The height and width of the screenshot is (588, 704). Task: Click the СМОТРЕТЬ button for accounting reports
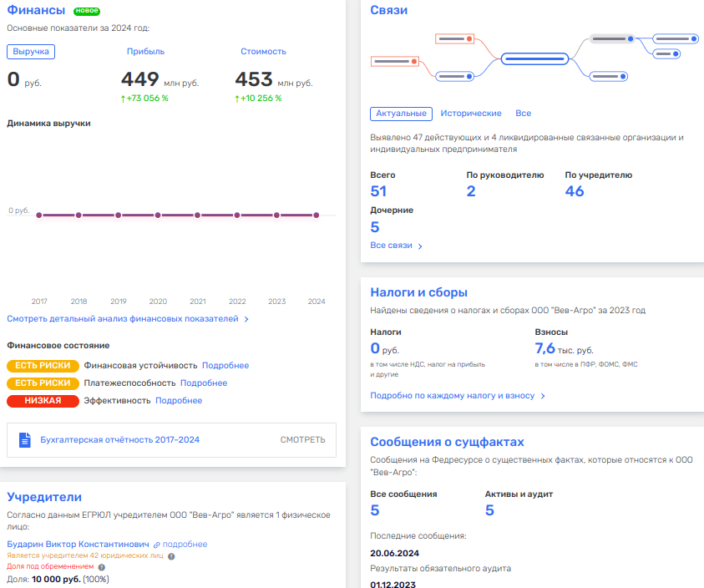pos(302,440)
